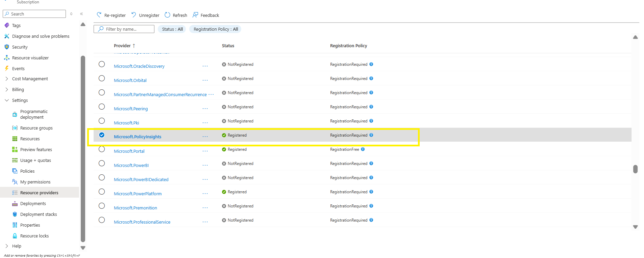
Task: Click the Preview features icon
Action: pyautogui.click(x=15, y=149)
